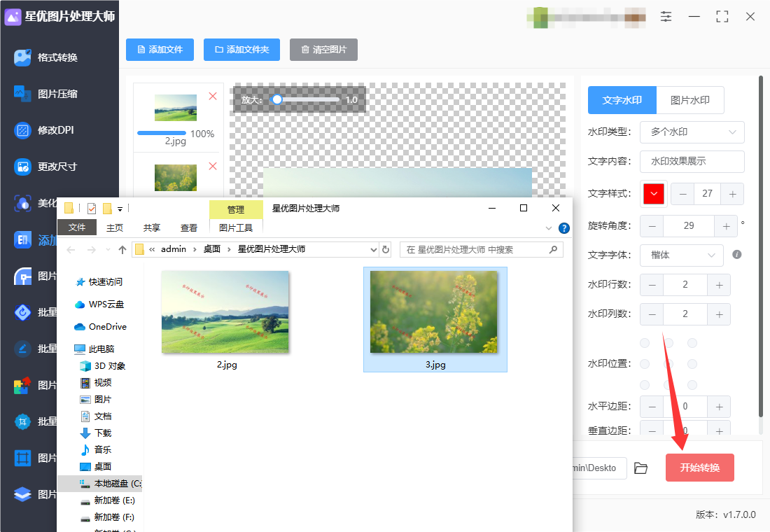Select the 修改DPI sidebar icon

pyautogui.click(x=22, y=130)
